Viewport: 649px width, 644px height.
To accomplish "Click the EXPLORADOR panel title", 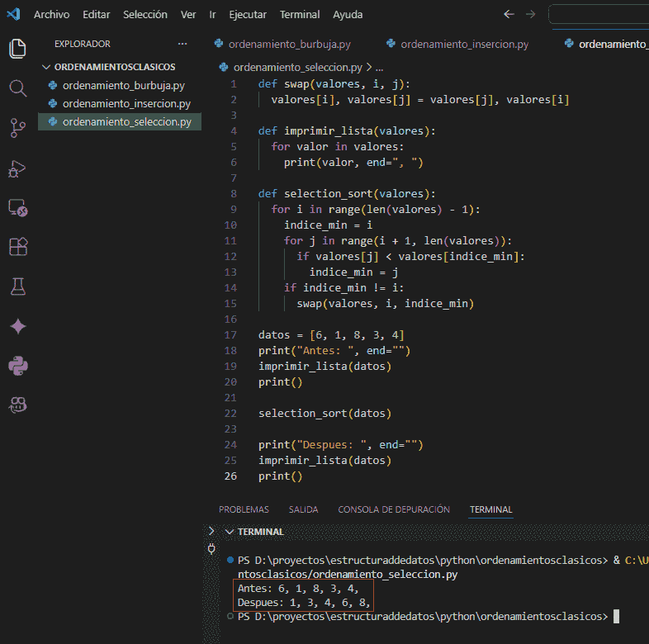I will coord(83,44).
